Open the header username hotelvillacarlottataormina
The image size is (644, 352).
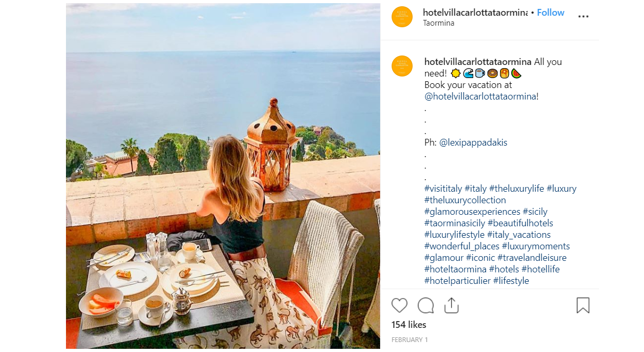coord(475,13)
